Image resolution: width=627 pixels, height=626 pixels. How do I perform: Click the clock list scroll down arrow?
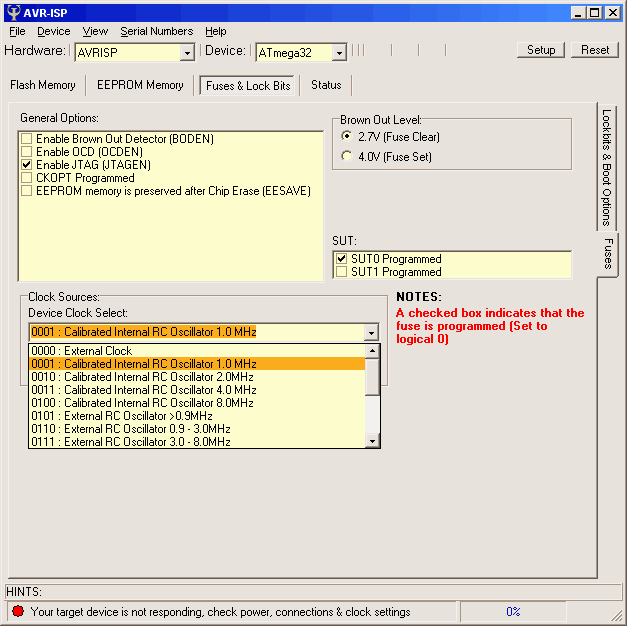pos(372,441)
